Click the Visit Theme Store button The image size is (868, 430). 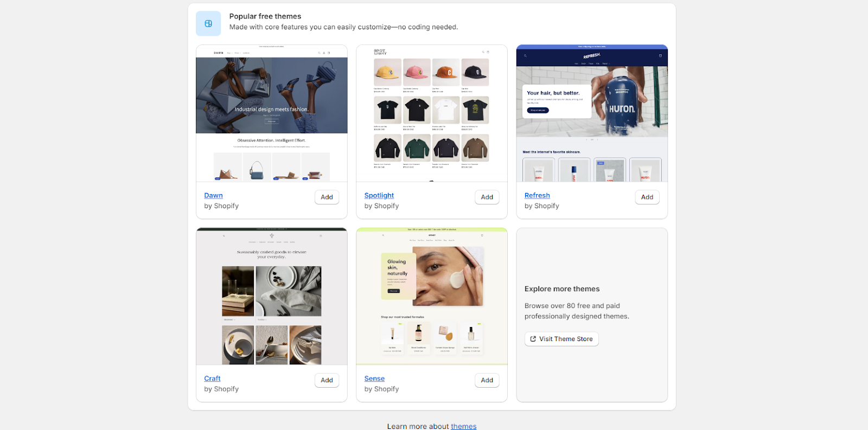pyautogui.click(x=561, y=339)
